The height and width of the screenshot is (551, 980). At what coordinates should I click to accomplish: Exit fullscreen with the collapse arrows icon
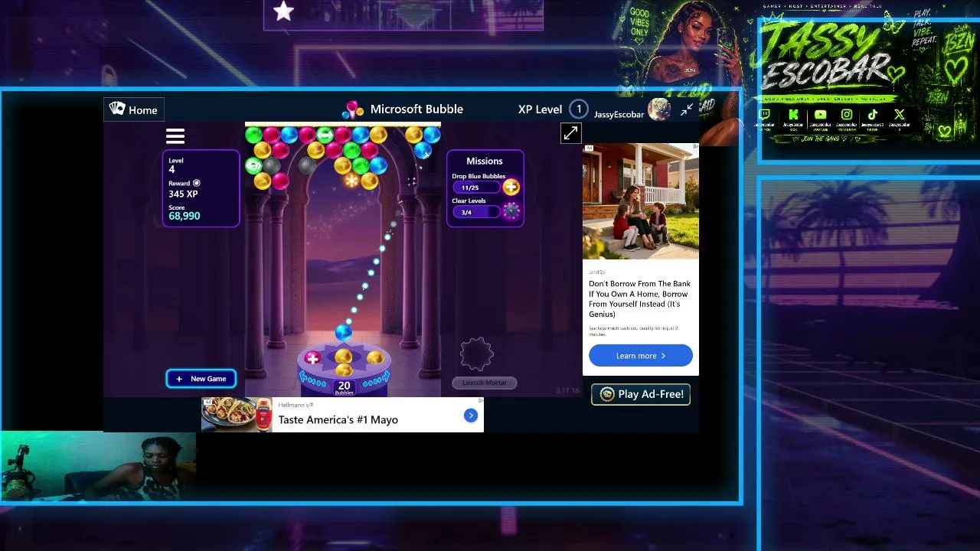pyautogui.click(x=687, y=109)
